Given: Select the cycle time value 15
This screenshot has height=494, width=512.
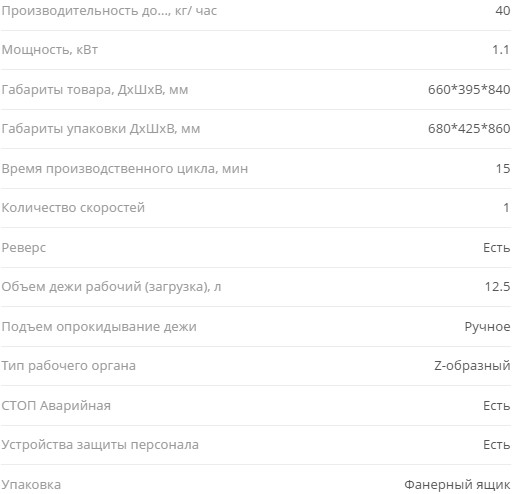Looking at the screenshot, I should (503, 168).
